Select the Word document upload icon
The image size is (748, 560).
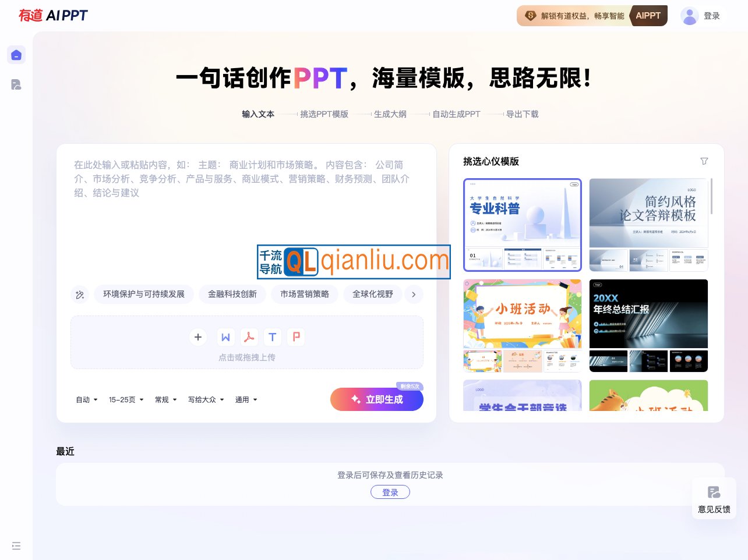[x=226, y=337]
